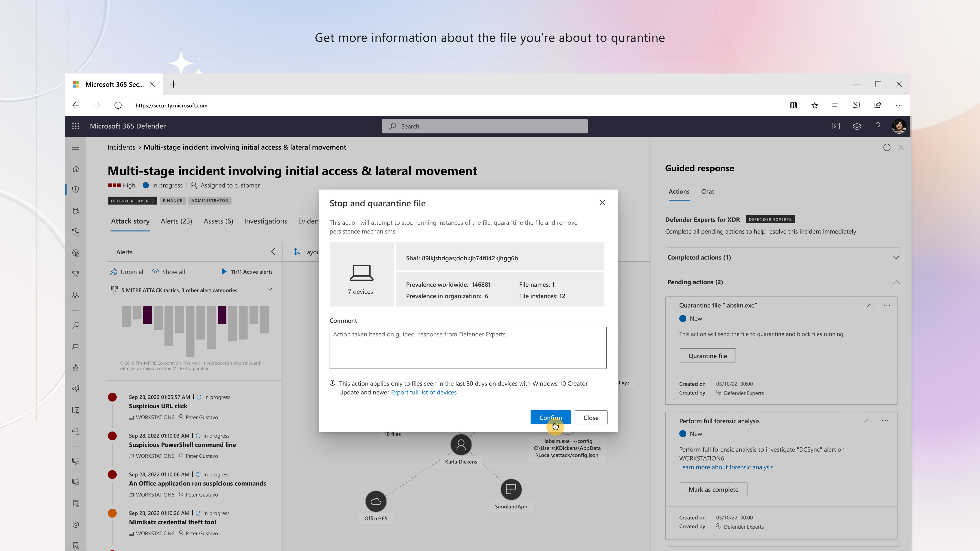Click the Settings gear in Defender header

click(857, 126)
